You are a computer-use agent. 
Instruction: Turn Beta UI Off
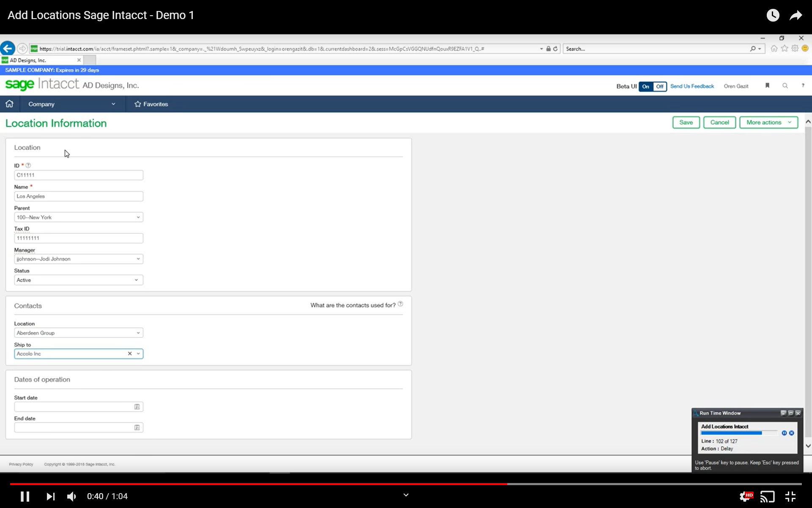(x=660, y=86)
